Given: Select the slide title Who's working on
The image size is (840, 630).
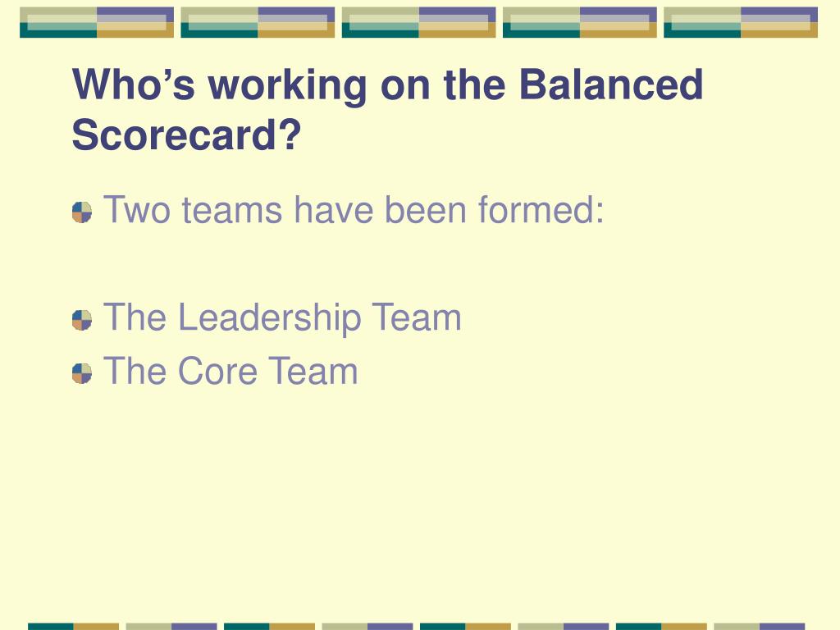Looking at the screenshot, I should (387, 109).
